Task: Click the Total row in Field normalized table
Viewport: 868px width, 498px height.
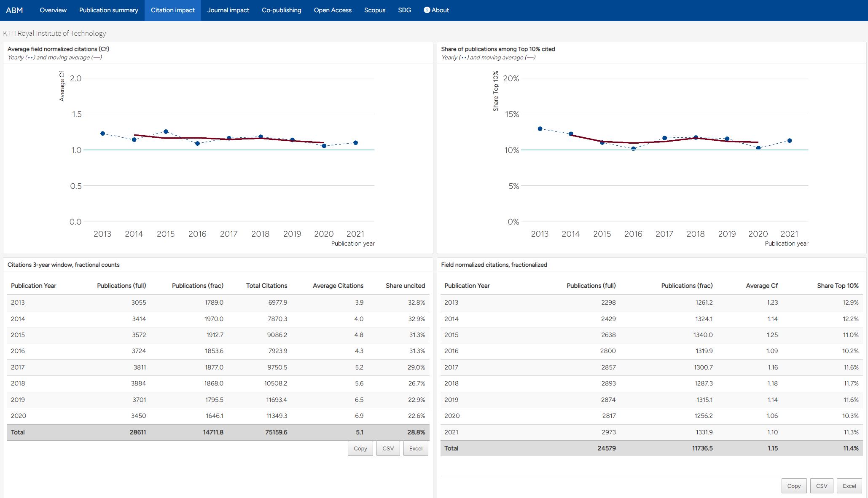Action: 651,448
